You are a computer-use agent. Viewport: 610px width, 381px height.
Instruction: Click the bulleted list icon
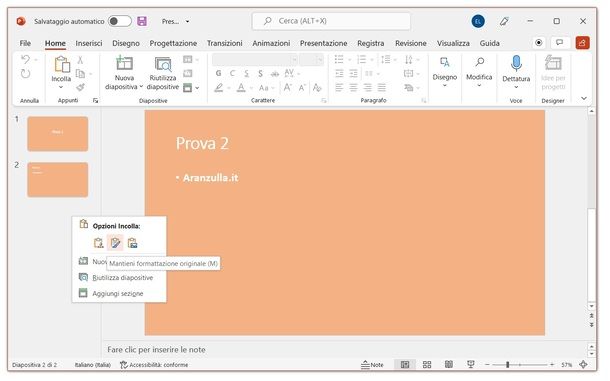pos(339,59)
